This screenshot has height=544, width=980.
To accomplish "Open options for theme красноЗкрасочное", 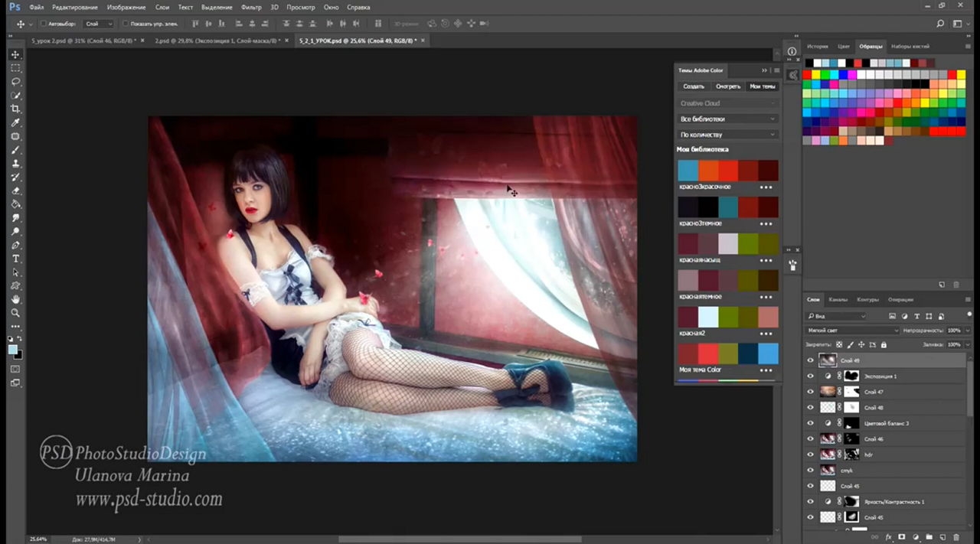I will click(766, 187).
